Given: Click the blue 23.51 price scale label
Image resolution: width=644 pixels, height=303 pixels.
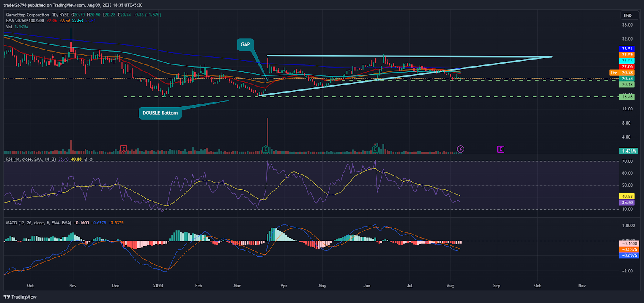Looking at the screenshot, I should click(x=627, y=49).
